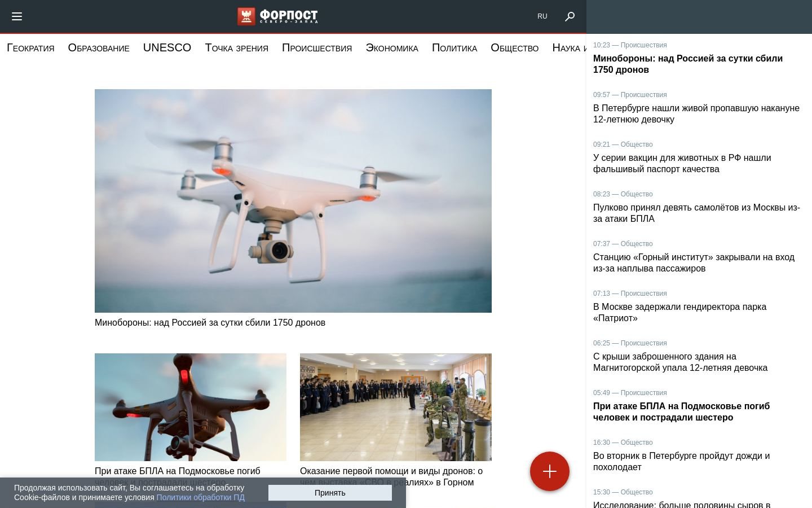Open the Политика section

coord(454,48)
